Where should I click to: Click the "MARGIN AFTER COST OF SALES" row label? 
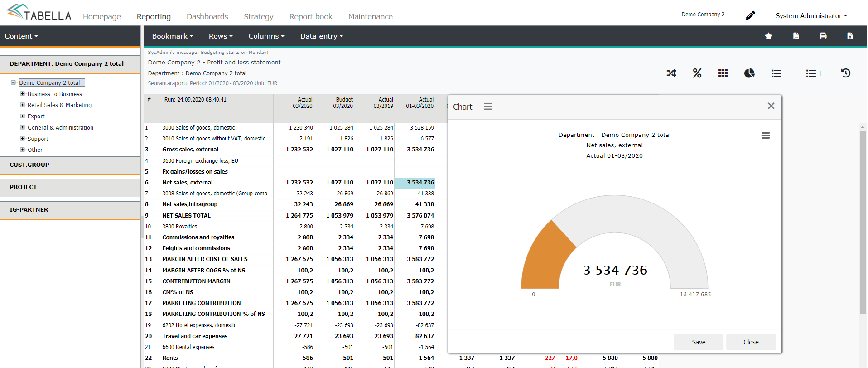205,259
